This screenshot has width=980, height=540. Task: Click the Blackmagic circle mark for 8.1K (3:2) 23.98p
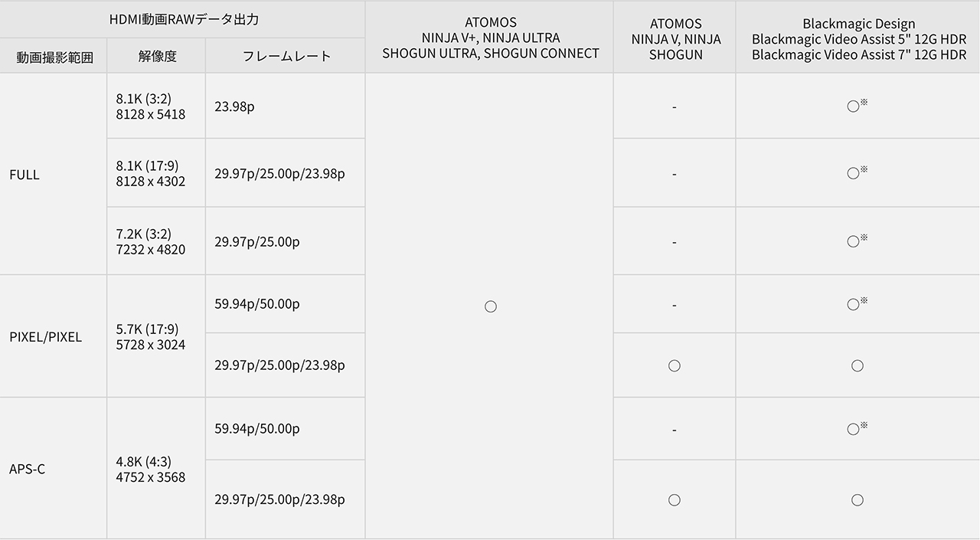tap(854, 106)
